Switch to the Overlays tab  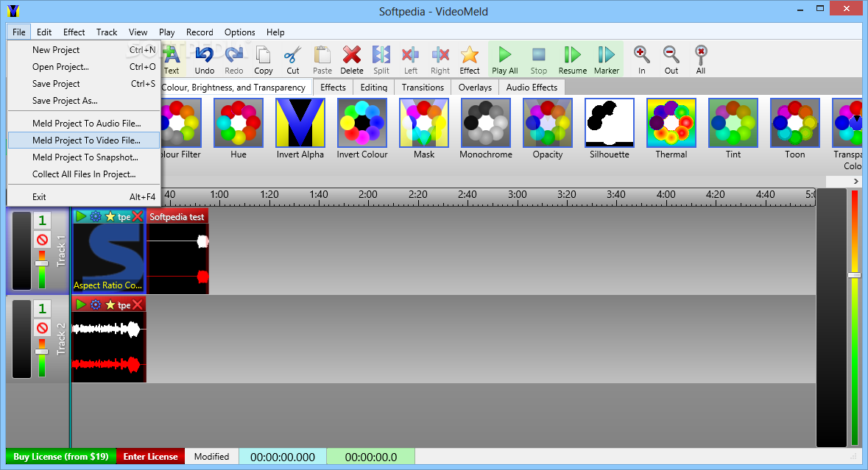[x=475, y=88]
